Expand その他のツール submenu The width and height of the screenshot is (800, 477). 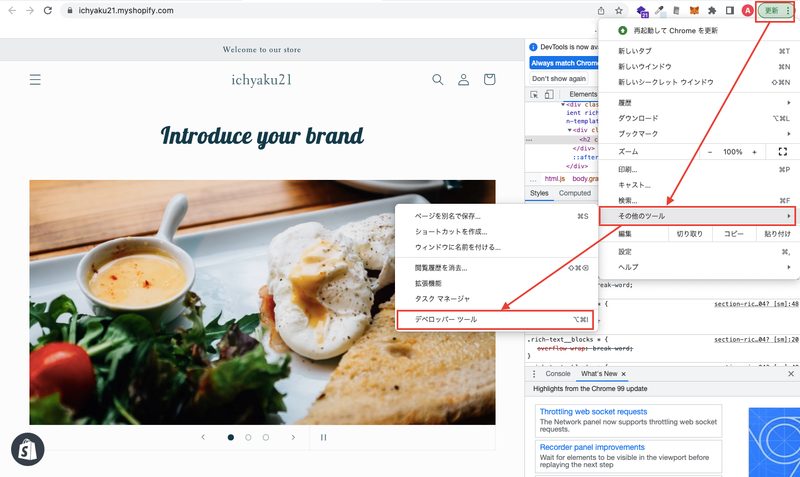[697, 216]
